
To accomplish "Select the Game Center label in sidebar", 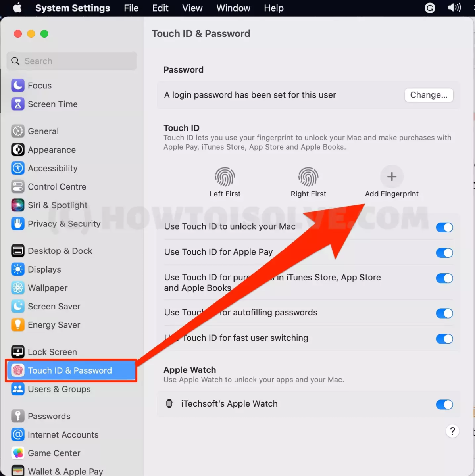I will tap(54, 453).
